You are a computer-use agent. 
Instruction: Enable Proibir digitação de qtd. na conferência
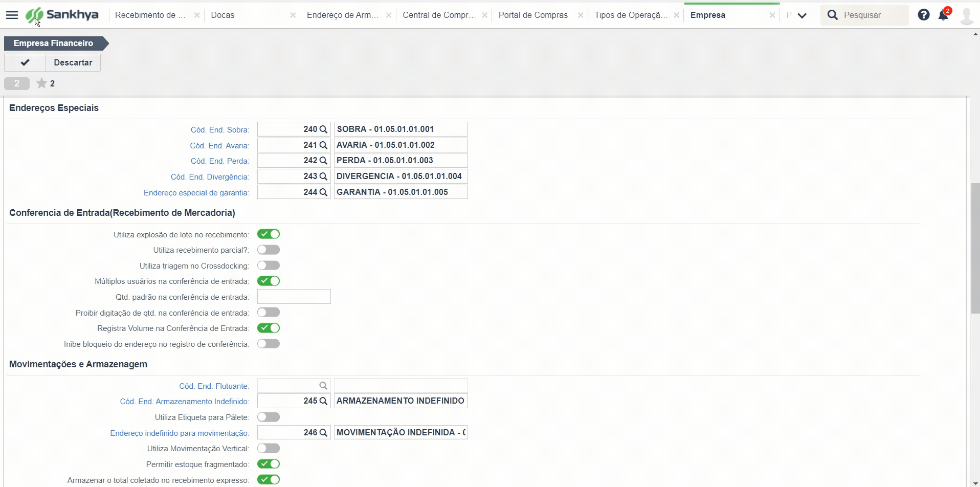click(x=269, y=313)
